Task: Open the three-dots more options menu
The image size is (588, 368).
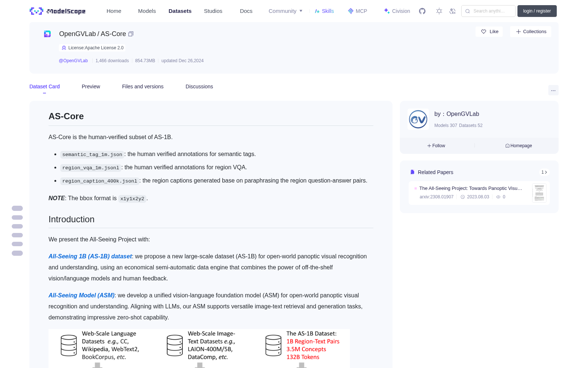Action: [553, 91]
